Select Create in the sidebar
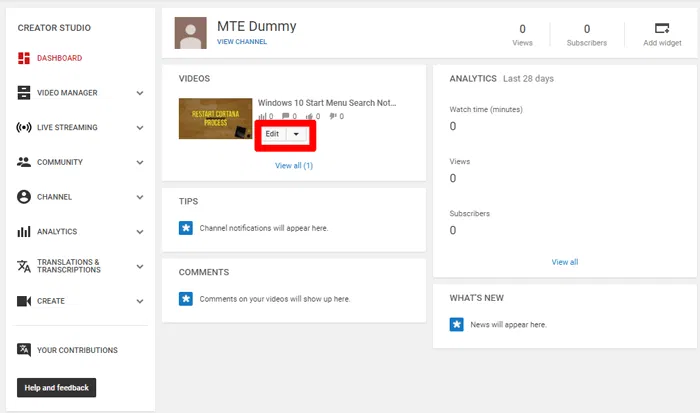700x413 pixels. [x=51, y=301]
